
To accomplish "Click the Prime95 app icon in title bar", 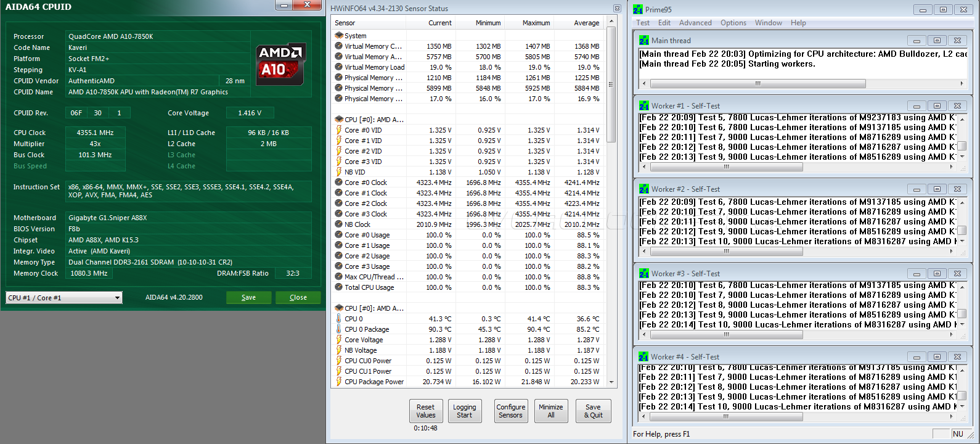I will click(x=638, y=9).
